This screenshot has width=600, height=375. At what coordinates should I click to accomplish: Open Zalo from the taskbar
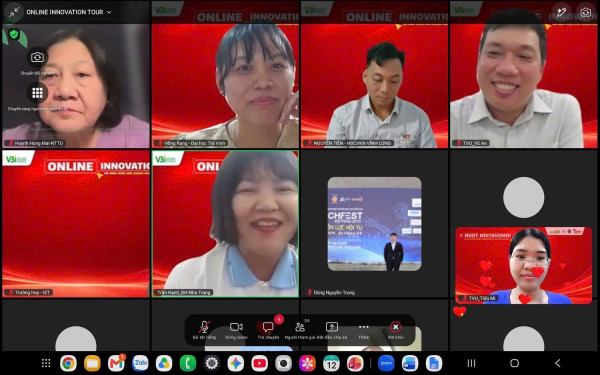[x=140, y=363]
